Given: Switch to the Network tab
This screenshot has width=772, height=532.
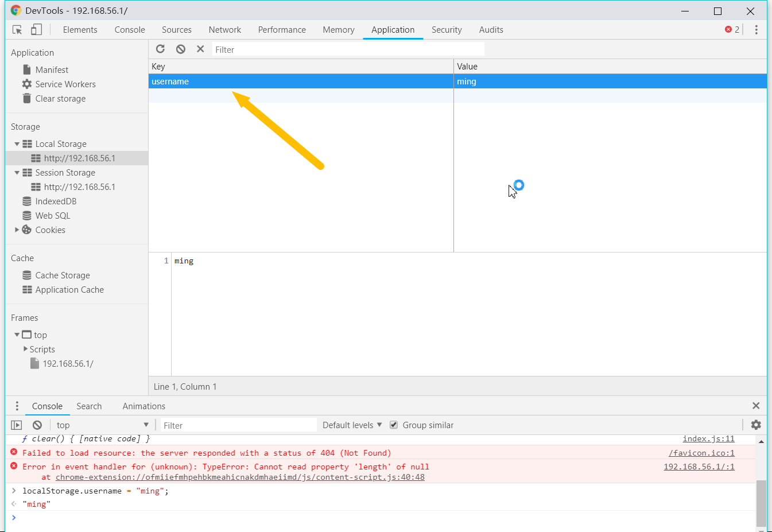Looking at the screenshot, I should point(225,30).
